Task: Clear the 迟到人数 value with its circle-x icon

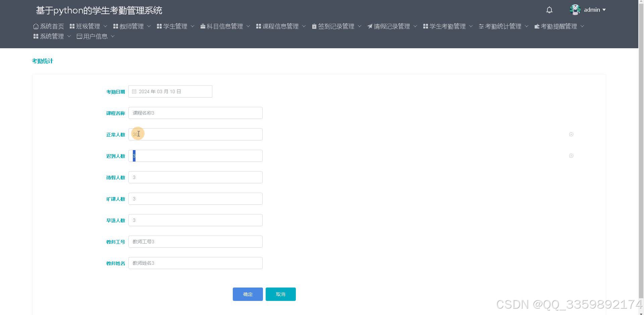Action: 571,156
